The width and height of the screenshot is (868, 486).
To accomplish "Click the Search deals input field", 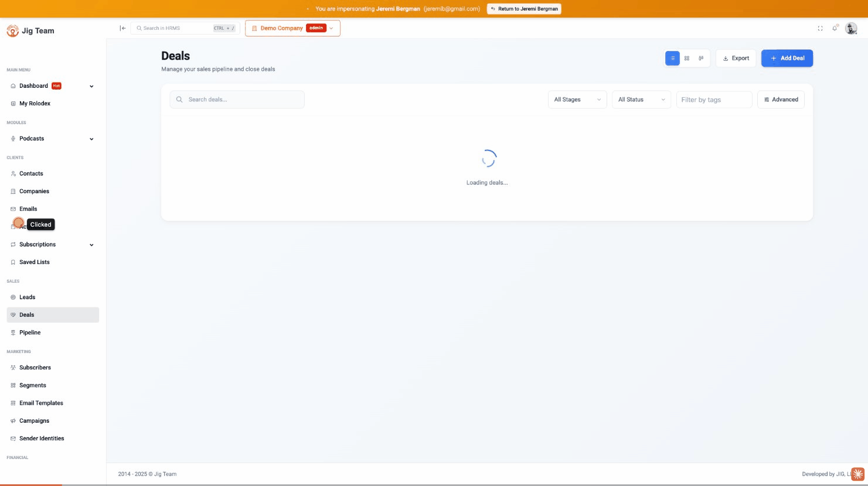I will [x=237, y=99].
